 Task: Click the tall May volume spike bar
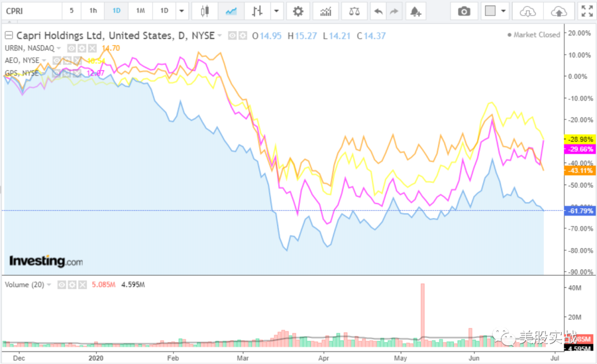422,315
